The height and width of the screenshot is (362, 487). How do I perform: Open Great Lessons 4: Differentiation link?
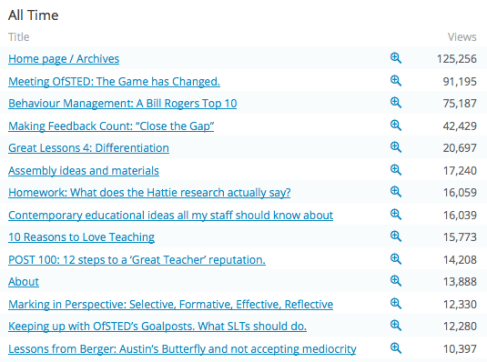(89, 148)
